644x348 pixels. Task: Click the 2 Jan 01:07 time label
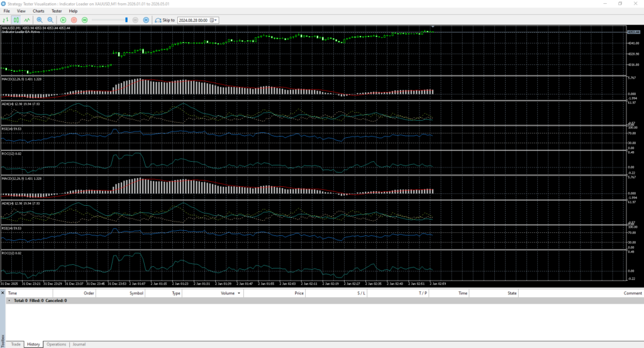[137, 284]
